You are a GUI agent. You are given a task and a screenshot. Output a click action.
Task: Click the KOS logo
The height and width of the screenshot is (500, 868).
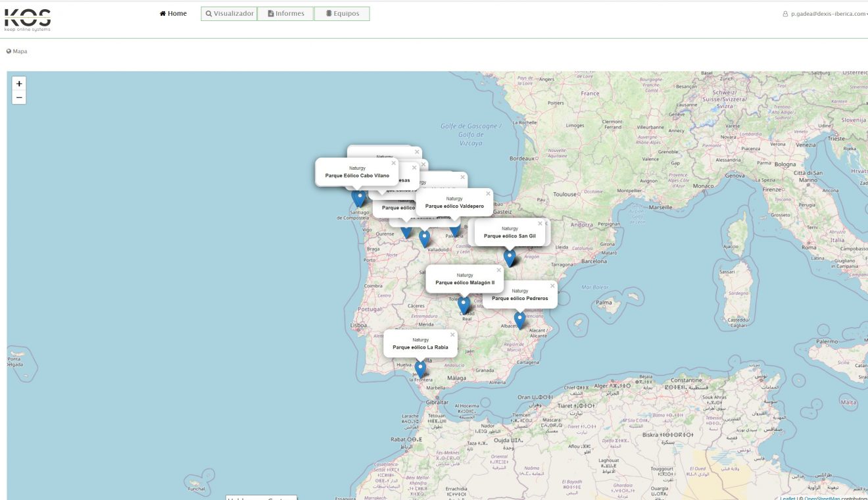click(x=27, y=20)
